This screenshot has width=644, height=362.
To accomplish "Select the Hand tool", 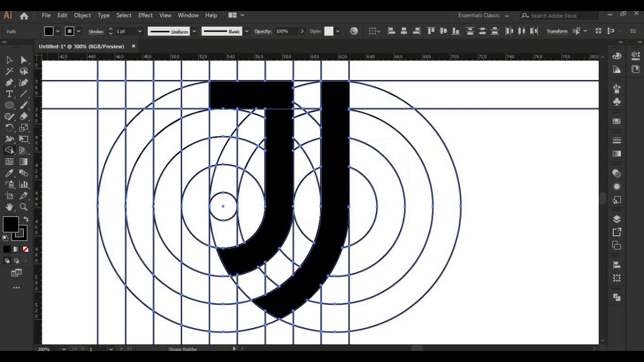I will (x=9, y=207).
